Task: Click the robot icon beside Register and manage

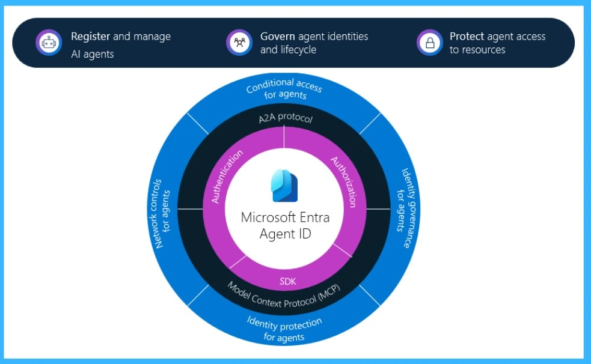Action: (x=49, y=43)
